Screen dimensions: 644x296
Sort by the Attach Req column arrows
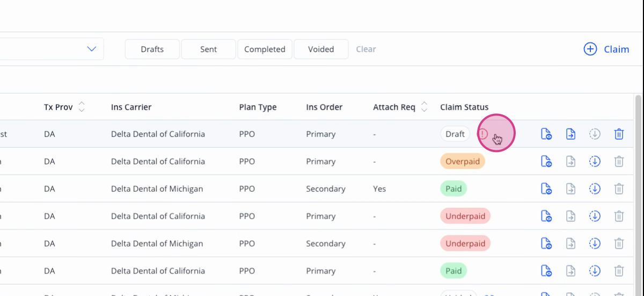424,107
